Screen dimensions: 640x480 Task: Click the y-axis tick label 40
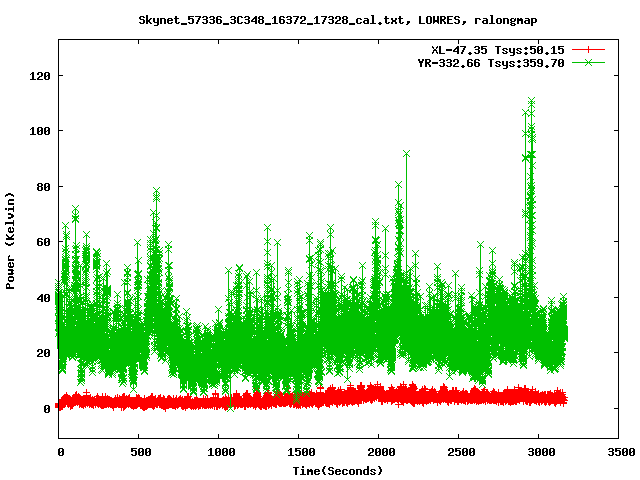tap(44, 298)
